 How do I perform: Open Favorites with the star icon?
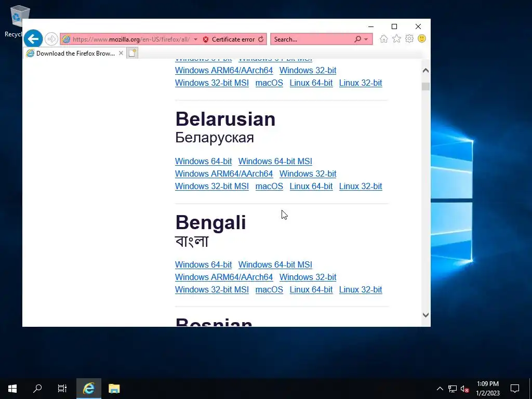(396, 38)
